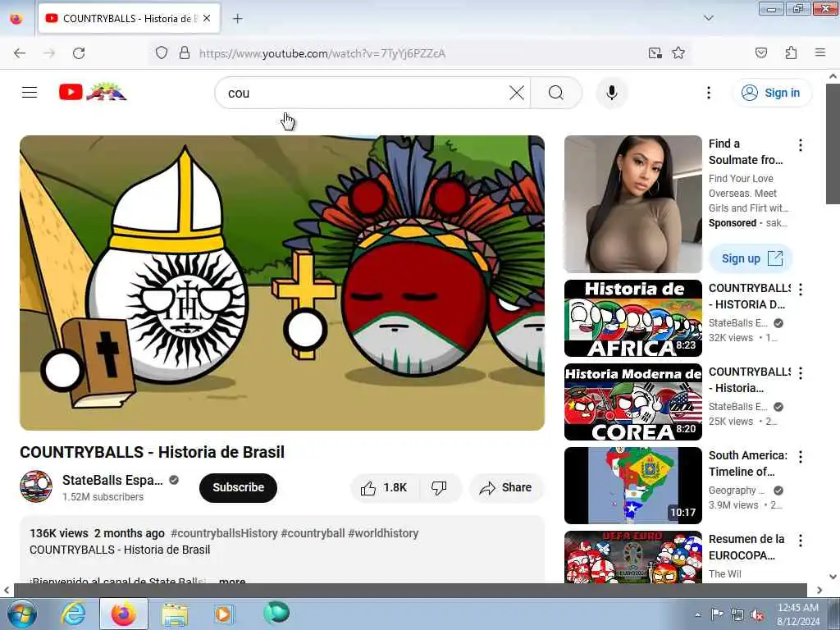This screenshot has height=630, width=840.
Task: Open the Firefox extensions puzzle icon
Action: pyautogui.click(x=791, y=53)
